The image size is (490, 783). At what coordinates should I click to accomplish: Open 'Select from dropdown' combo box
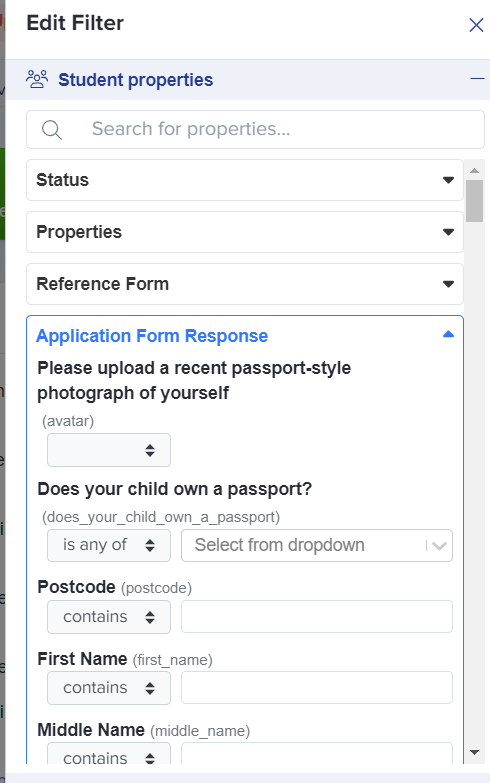[317, 545]
